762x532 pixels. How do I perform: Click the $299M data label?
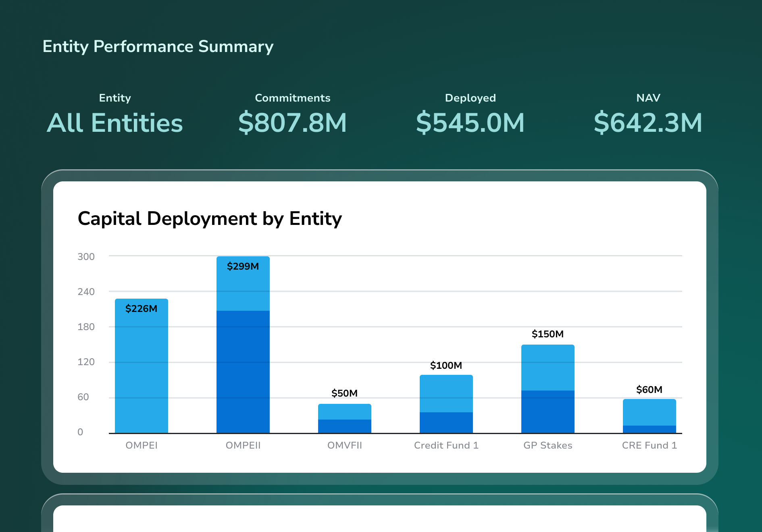[243, 266]
